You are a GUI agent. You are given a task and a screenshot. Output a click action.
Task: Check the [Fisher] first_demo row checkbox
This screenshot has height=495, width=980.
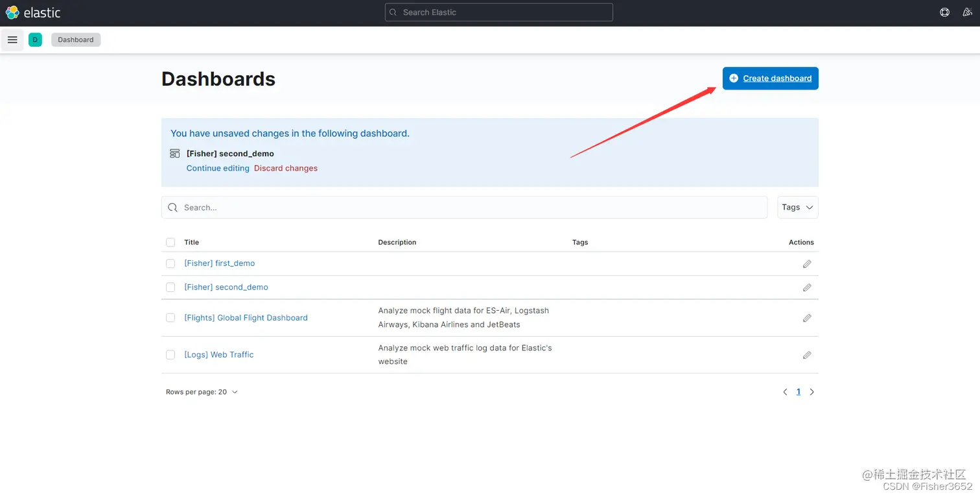coord(170,263)
